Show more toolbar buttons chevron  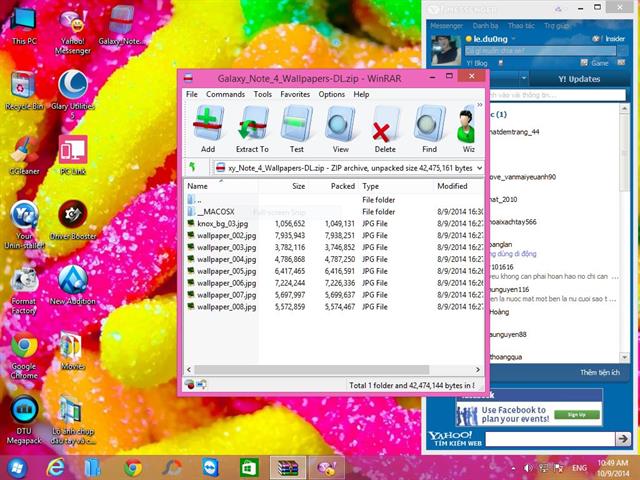coord(480,105)
